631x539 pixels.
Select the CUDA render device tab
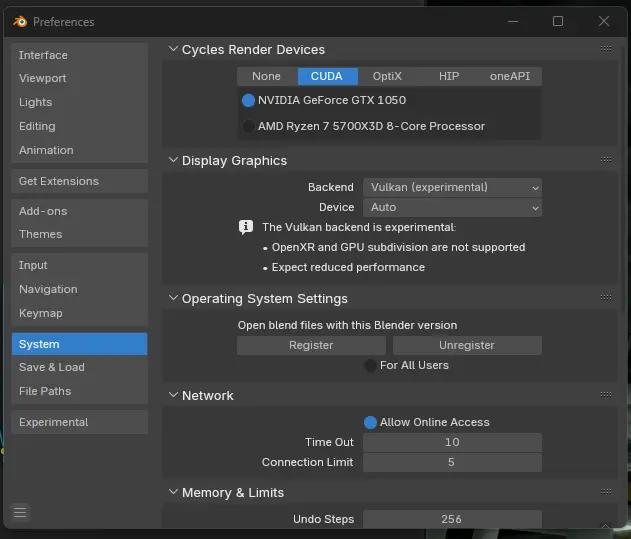pyautogui.click(x=328, y=76)
